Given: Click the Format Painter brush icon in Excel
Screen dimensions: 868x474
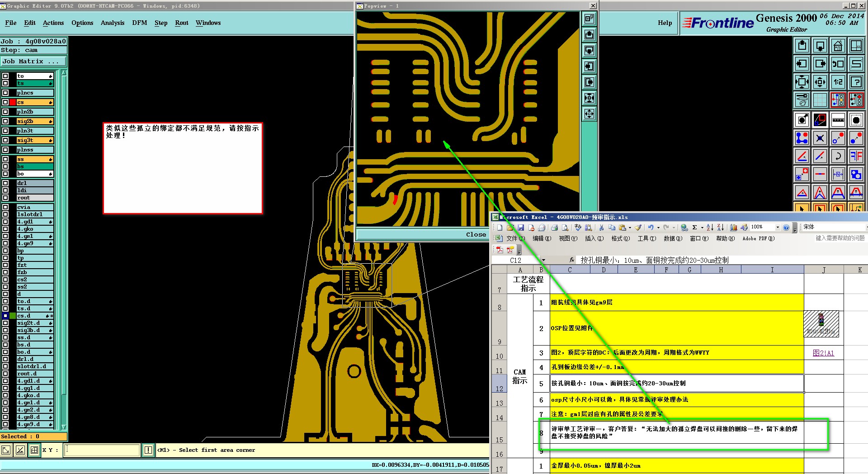Looking at the screenshot, I should click(638, 228).
